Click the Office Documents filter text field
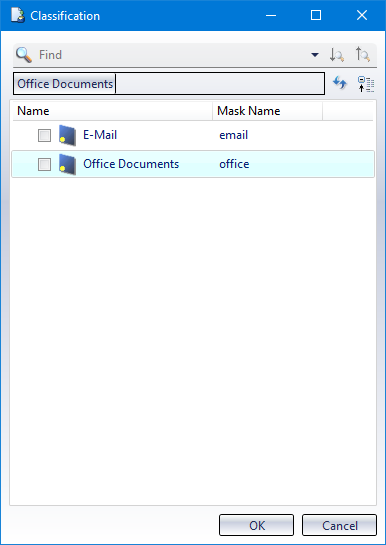 169,83
